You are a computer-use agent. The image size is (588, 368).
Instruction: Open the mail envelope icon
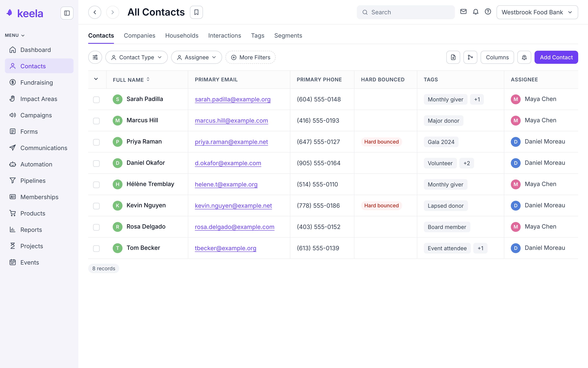point(463,11)
